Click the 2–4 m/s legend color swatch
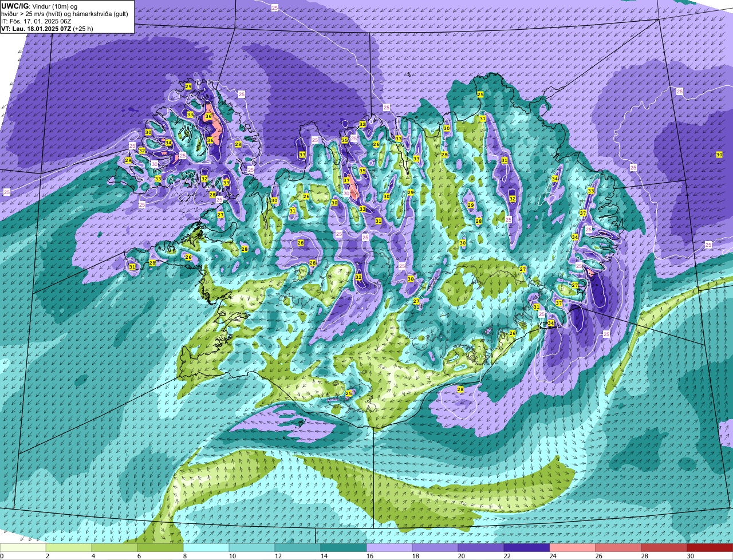Screen dimensions: 733x560 (69, 547)
